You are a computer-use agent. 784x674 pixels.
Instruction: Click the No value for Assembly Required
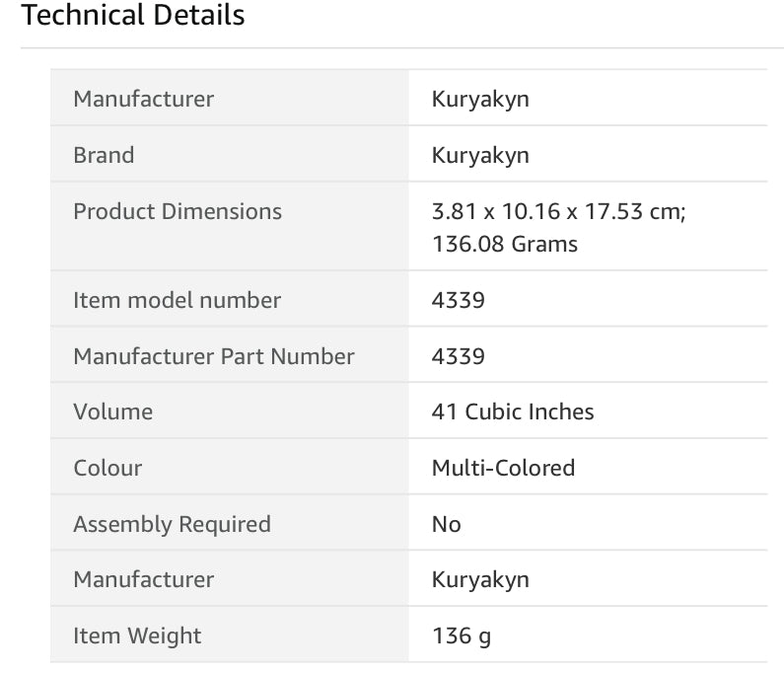tap(447, 524)
